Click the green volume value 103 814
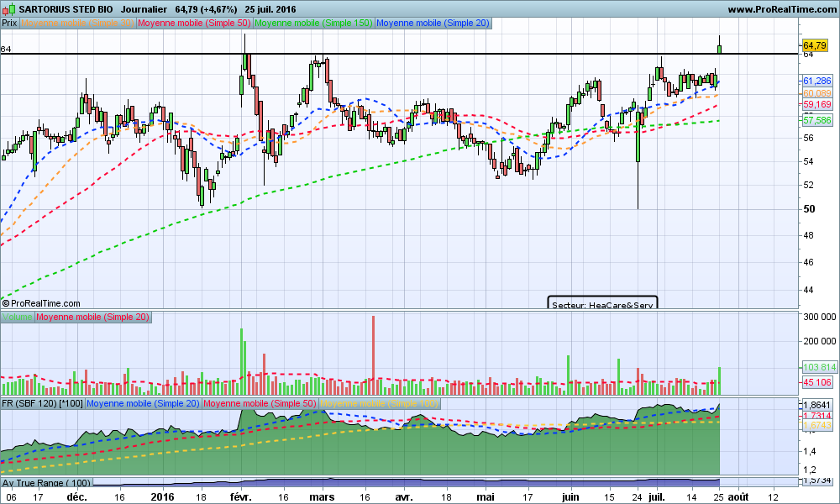This screenshot has height=504, width=840. click(820, 367)
